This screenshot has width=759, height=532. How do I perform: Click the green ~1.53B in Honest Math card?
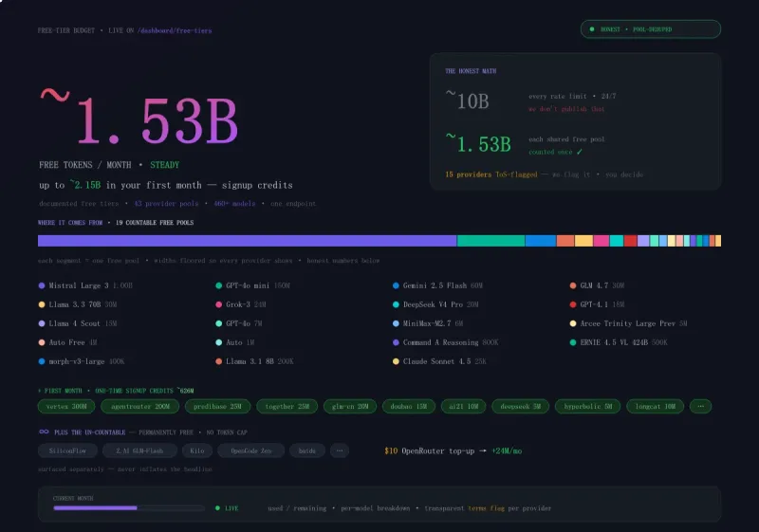coord(478,143)
